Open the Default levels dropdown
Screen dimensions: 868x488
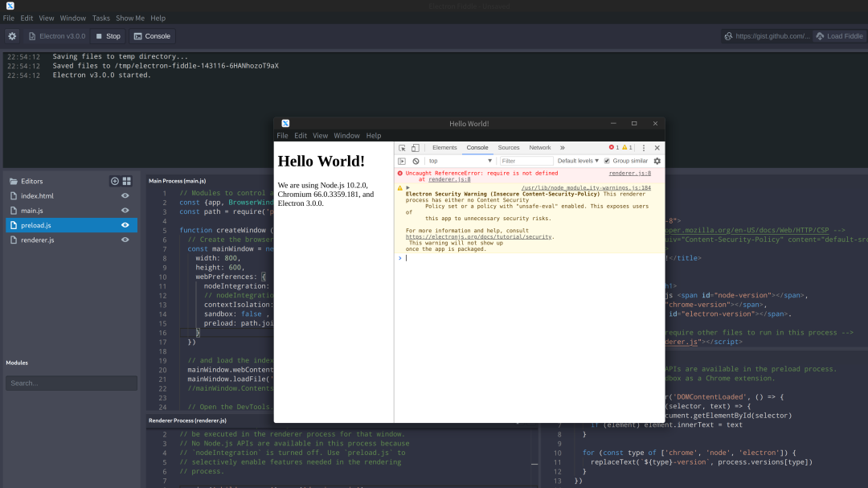(x=578, y=161)
